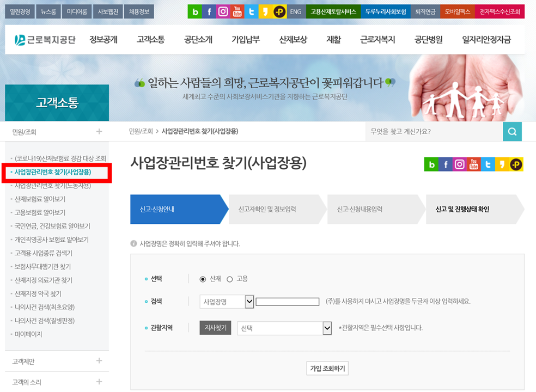Click the P icon beside the page title
Screen dimensions: 536x392
click(x=516, y=164)
